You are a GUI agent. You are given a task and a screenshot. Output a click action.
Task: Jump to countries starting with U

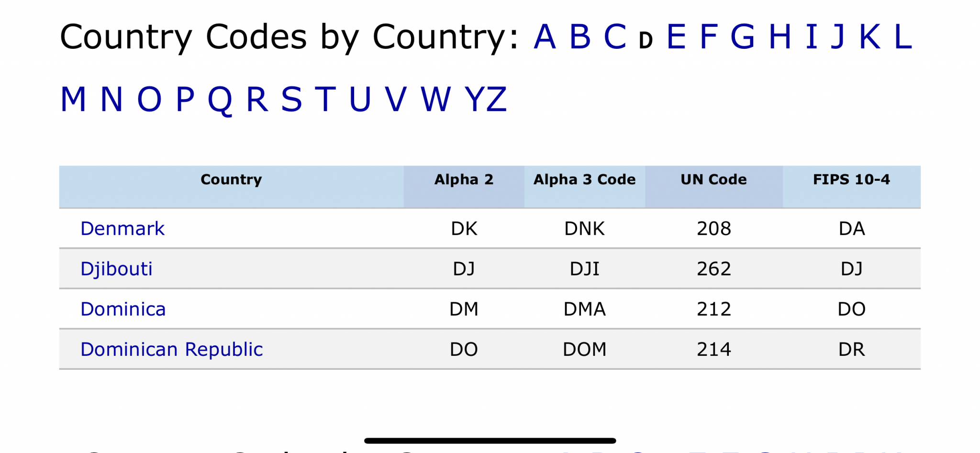(360, 99)
